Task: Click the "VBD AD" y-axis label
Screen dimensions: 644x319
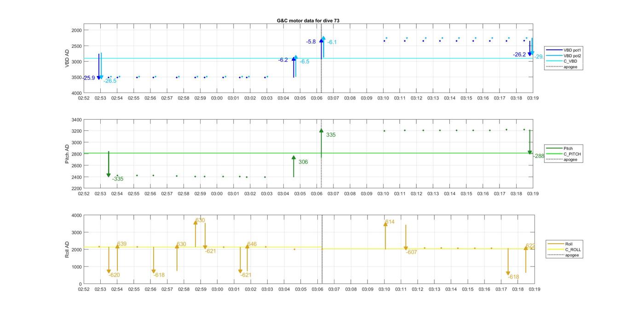Action: tap(67, 58)
